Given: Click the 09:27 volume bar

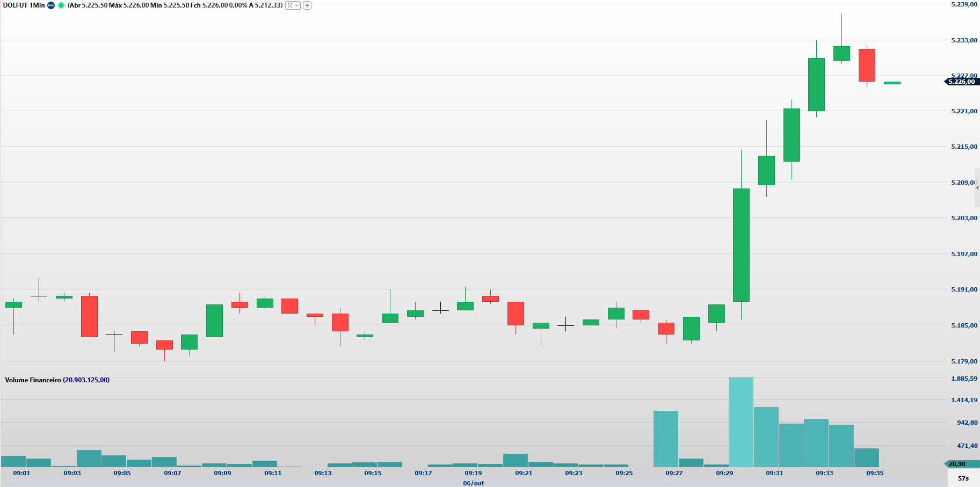Looking at the screenshot, I should (x=666, y=438).
